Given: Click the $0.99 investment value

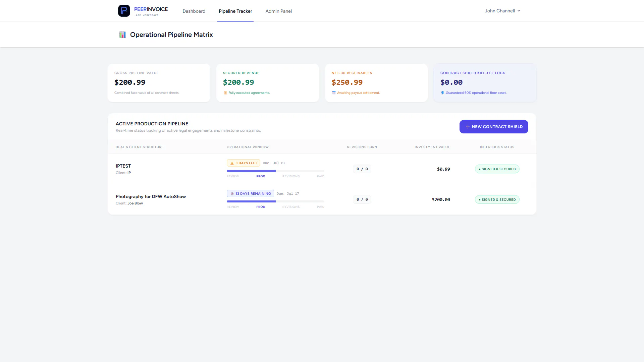Looking at the screenshot, I should [x=443, y=169].
